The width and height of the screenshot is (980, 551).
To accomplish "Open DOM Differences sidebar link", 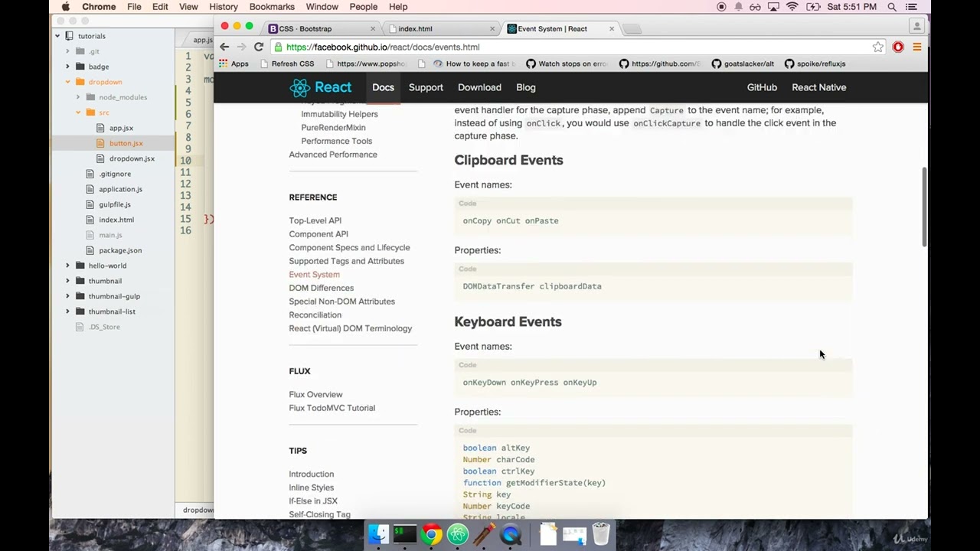I will [322, 288].
